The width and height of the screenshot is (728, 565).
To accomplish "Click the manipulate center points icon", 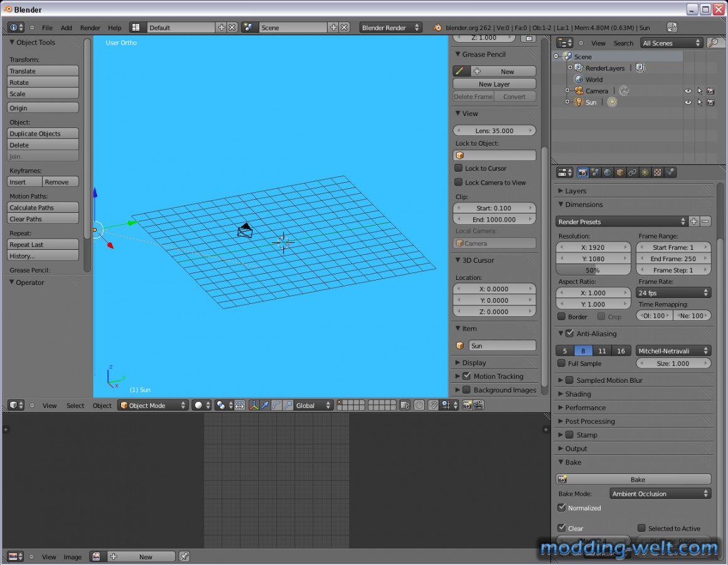I will pos(239,406).
